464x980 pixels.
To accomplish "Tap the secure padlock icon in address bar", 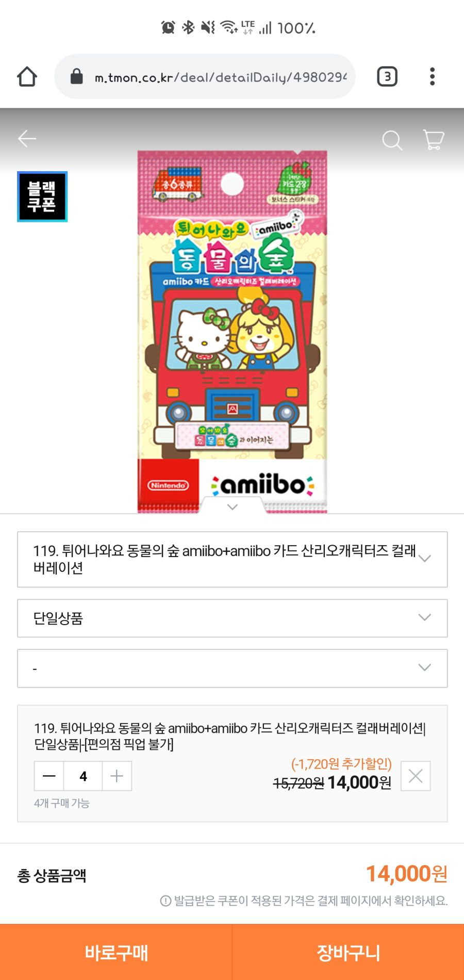I will (x=76, y=77).
